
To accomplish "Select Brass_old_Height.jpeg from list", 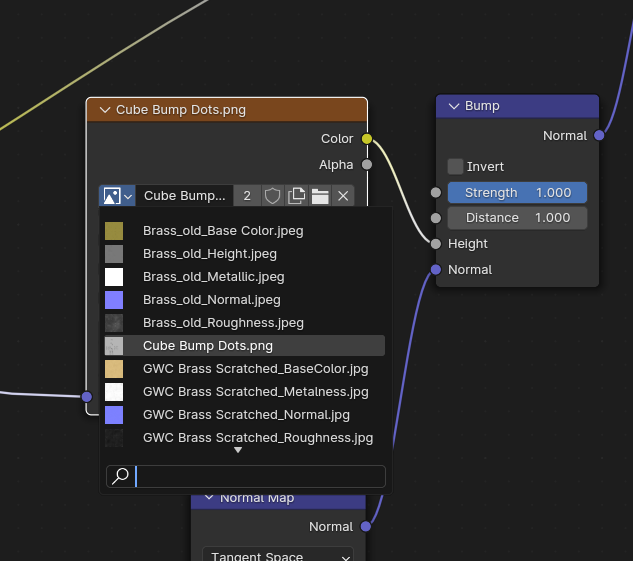I will [x=245, y=254].
